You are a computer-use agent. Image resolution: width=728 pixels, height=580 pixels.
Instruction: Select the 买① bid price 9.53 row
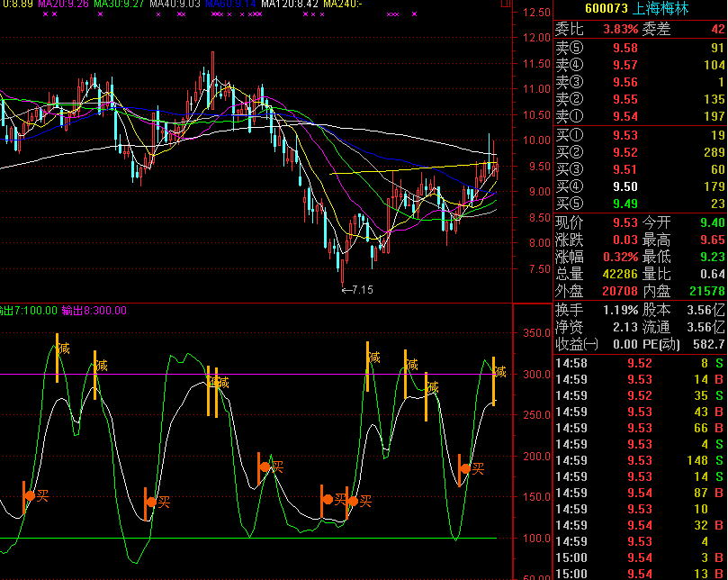click(640, 135)
